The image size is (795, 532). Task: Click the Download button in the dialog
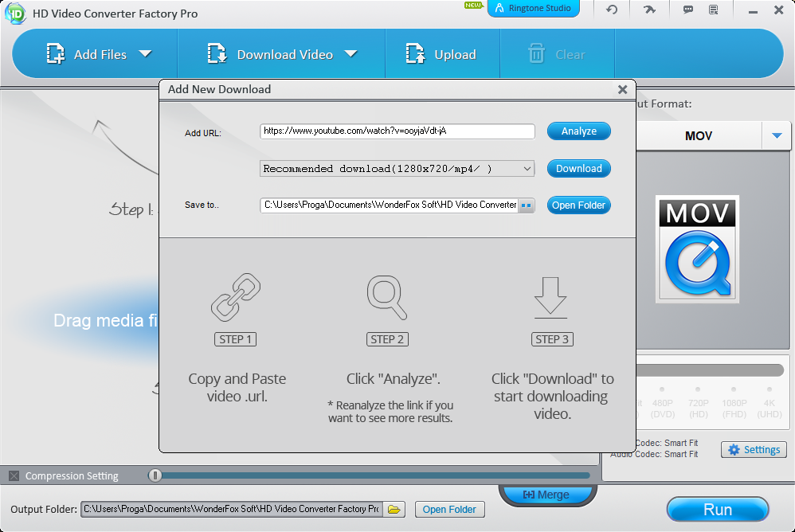pyautogui.click(x=578, y=169)
